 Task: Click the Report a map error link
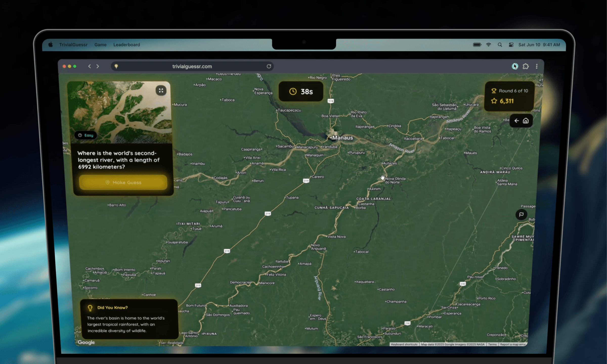tap(513, 344)
